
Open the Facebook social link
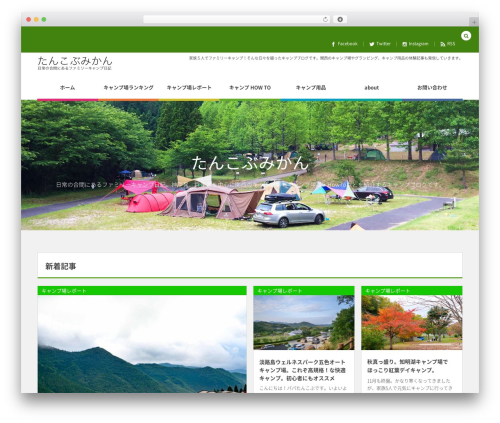344,44
